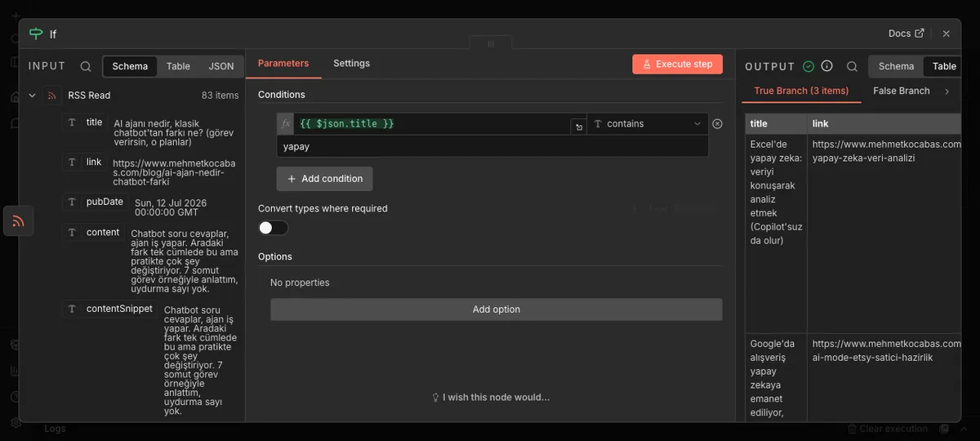Click the lightbulb feedback icon
This screenshot has height=441, width=980.
(x=436, y=397)
